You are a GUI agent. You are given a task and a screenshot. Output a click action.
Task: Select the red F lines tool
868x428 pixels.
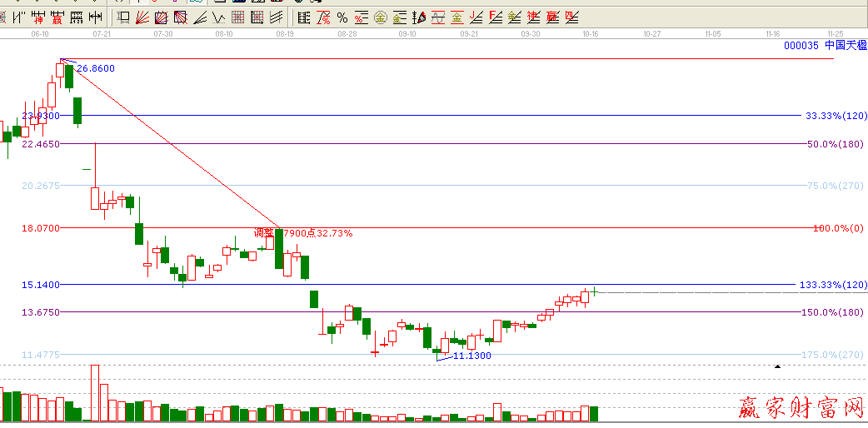point(495,17)
